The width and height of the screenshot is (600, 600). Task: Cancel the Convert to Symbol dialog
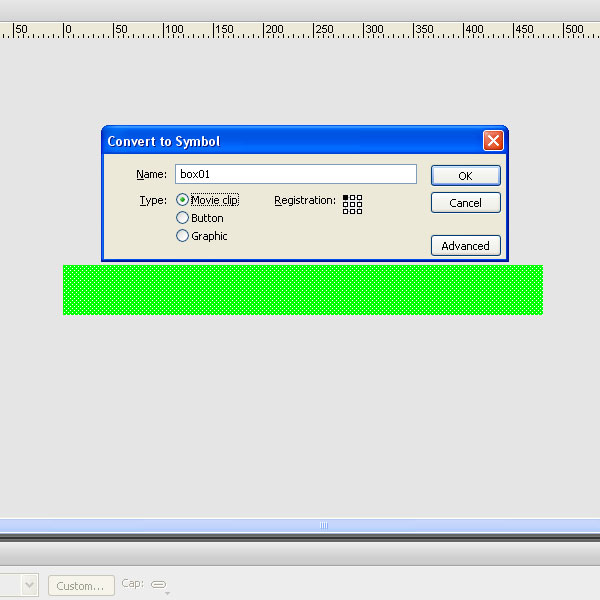click(466, 202)
